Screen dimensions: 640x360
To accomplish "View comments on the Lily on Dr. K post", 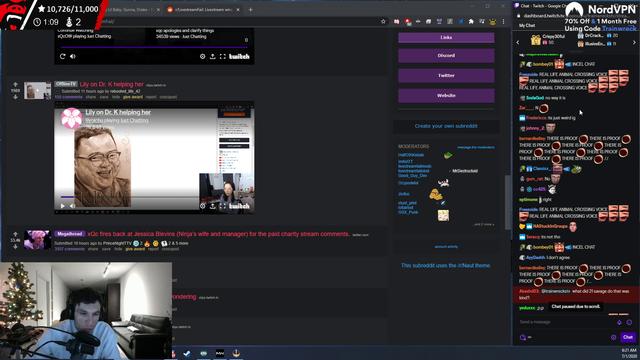I will [x=69, y=97].
